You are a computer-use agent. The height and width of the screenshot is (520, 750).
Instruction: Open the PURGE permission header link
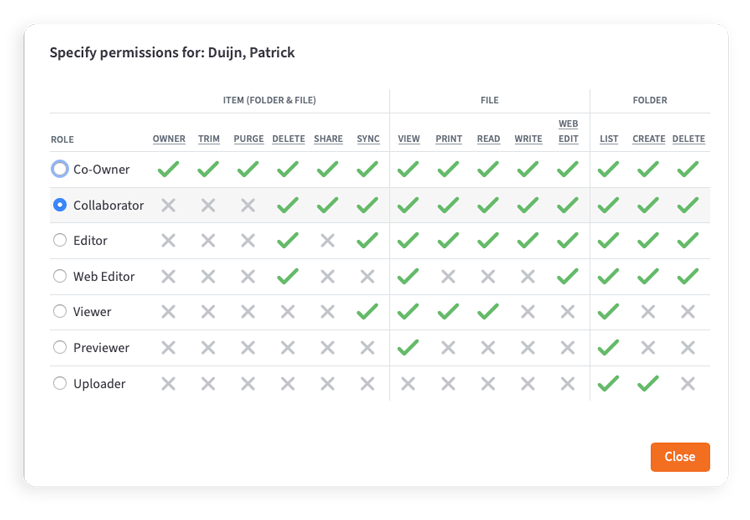[249, 139]
